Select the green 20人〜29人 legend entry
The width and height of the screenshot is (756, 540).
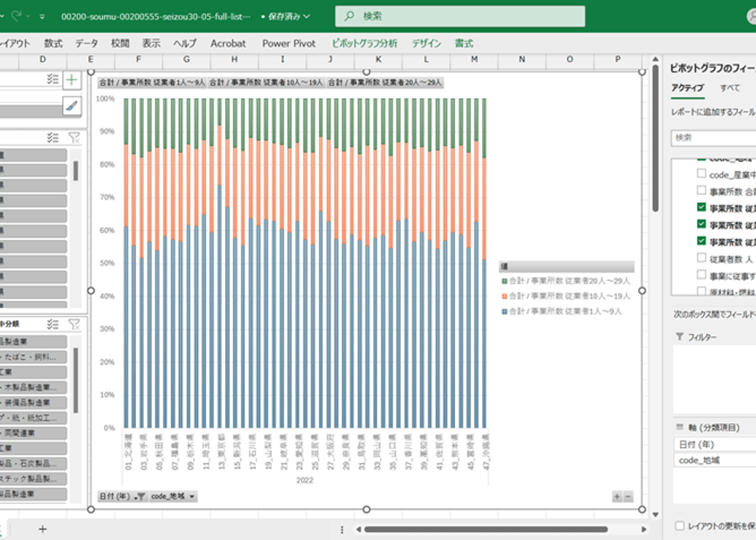tap(566, 281)
